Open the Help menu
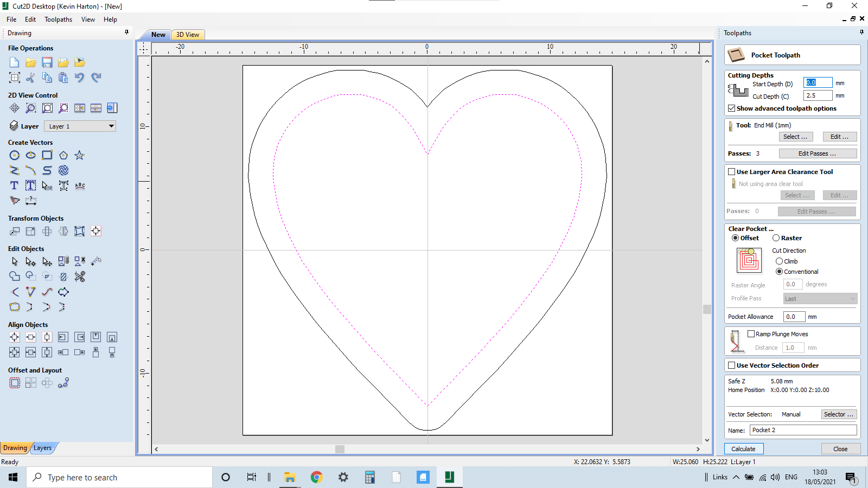 [111, 20]
